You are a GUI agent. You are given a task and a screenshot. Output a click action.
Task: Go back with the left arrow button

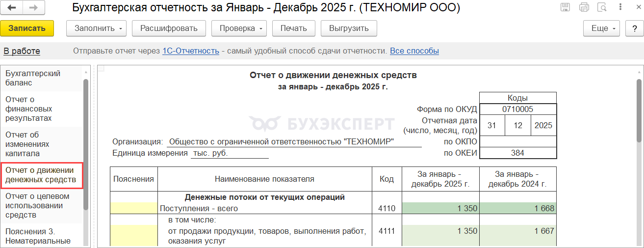[x=12, y=7]
